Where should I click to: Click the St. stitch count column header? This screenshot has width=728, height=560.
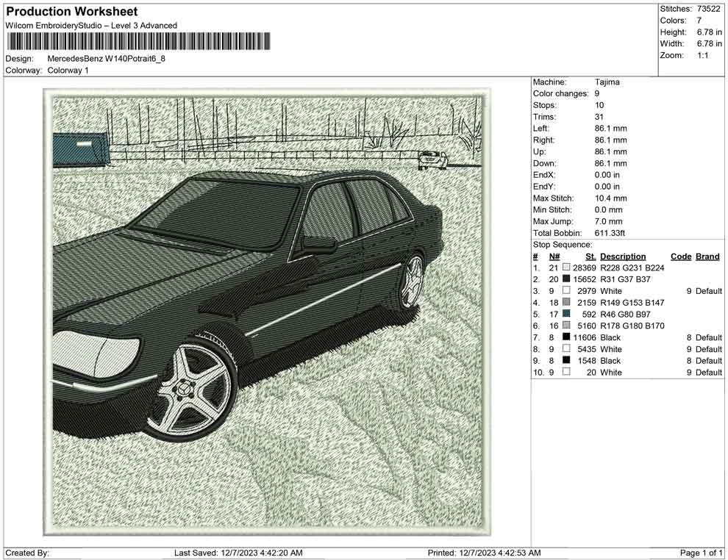pos(590,256)
